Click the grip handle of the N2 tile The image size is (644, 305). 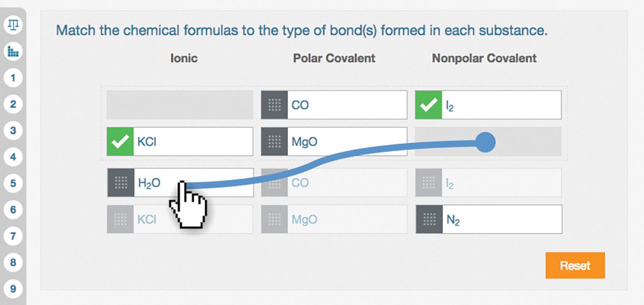429,219
